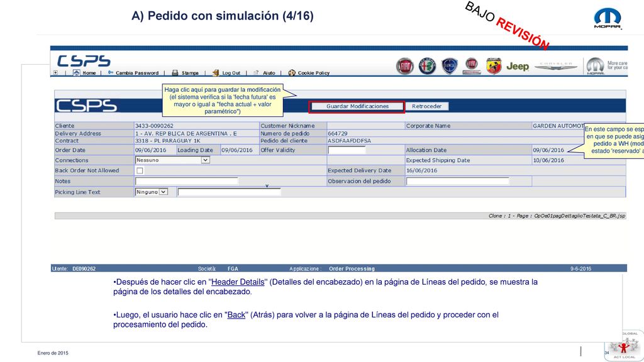Click the Picking Line Text entry field
Screen dimensions: 644x362
point(229,192)
